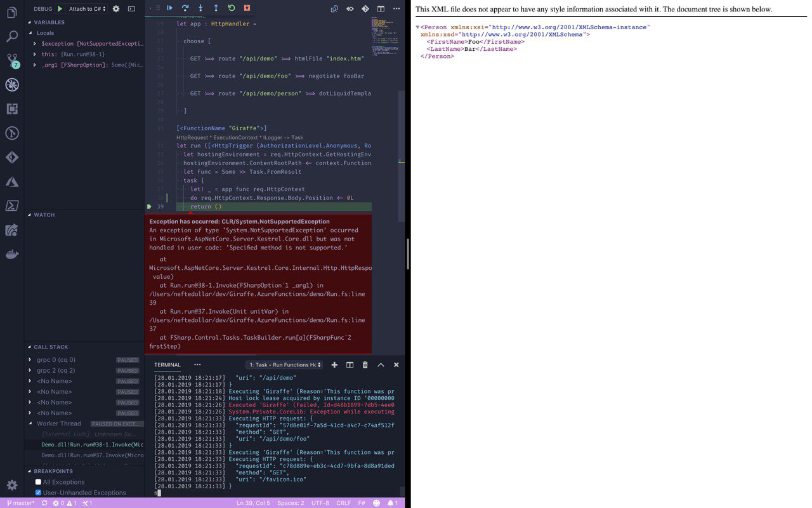Uncheck User-Unhandled Exceptions breakpoint

(x=38, y=493)
